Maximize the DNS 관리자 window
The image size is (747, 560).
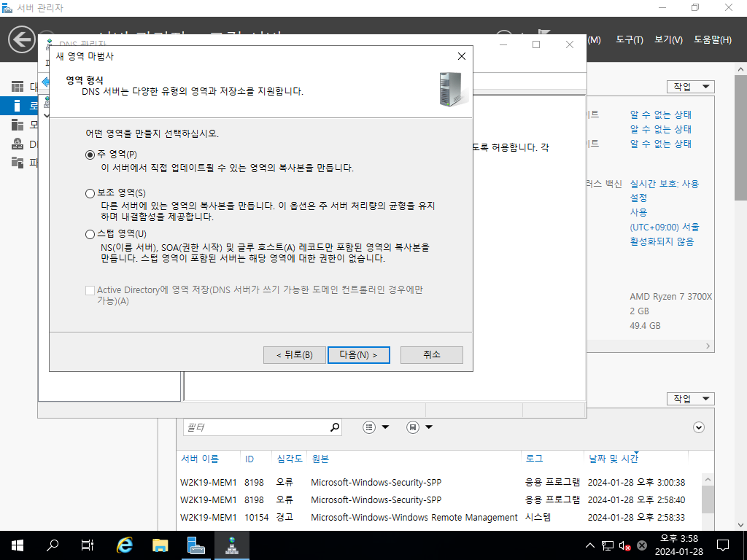pyautogui.click(x=536, y=44)
